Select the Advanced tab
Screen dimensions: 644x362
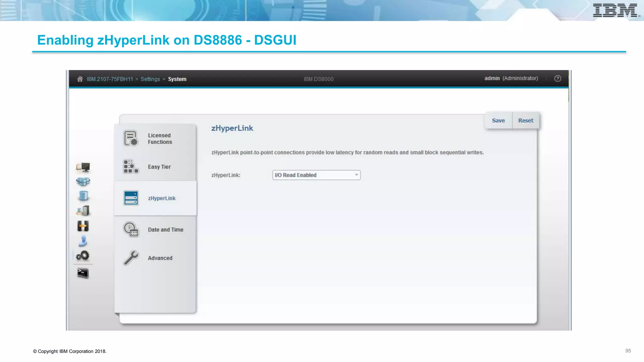click(155, 258)
